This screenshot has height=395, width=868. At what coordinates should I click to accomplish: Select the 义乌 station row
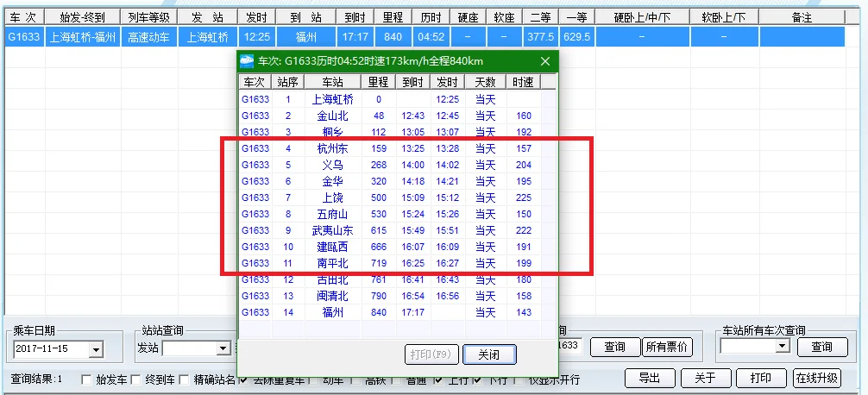click(390, 165)
